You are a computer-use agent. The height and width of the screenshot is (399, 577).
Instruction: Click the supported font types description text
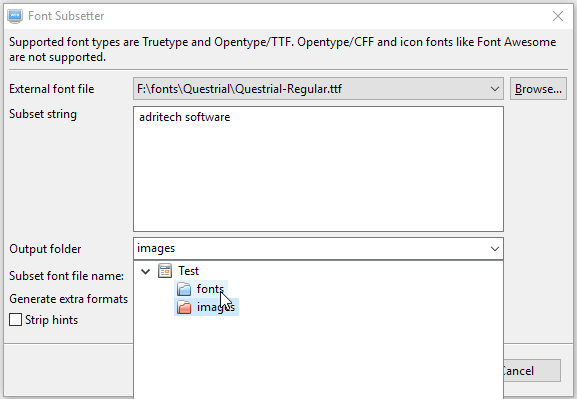(x=283, y=49)
